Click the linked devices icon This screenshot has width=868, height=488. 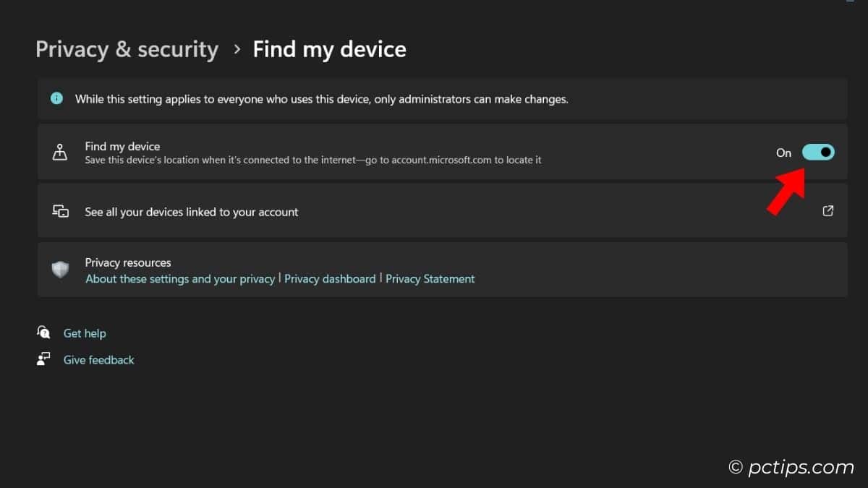coord(61,211)
